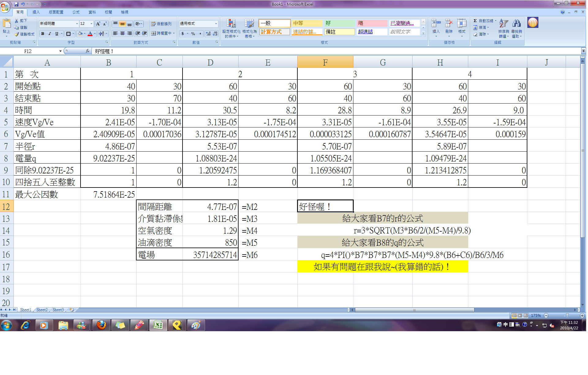The width and height of the screenshot is (588, 375).
Task: Click the increase font size icon
Action: click(98, 24)
